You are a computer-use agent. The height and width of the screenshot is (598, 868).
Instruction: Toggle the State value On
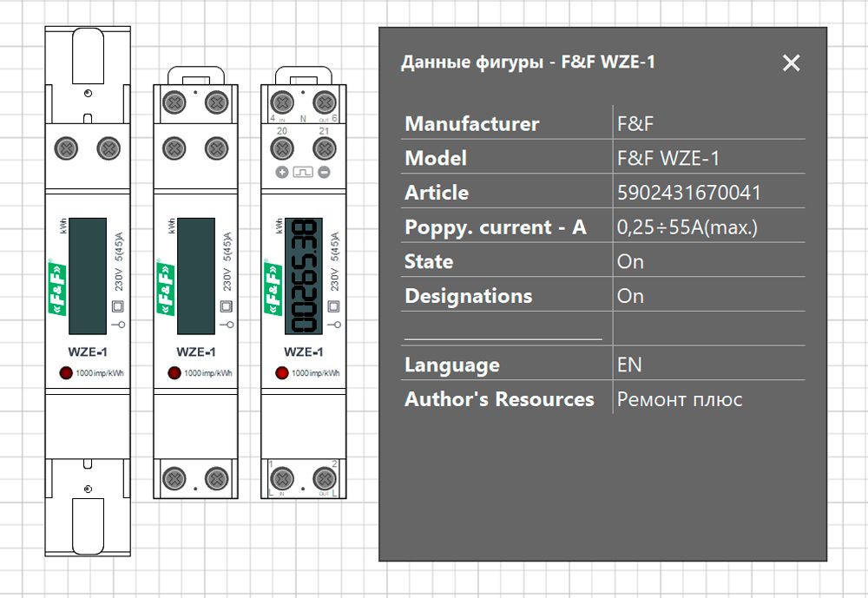coord(630,261)
